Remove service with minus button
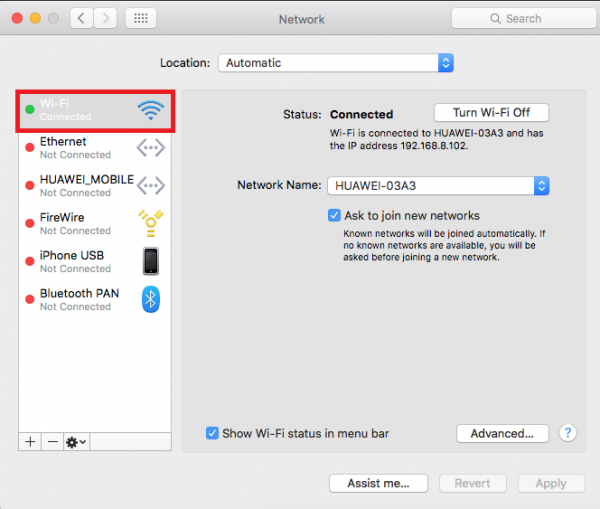This screenshot has height=509, width=600. [x=52, y=442]
